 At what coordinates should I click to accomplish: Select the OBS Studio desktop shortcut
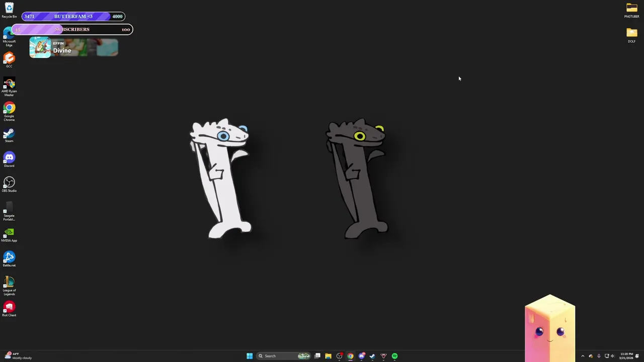(x=9, y=185)
